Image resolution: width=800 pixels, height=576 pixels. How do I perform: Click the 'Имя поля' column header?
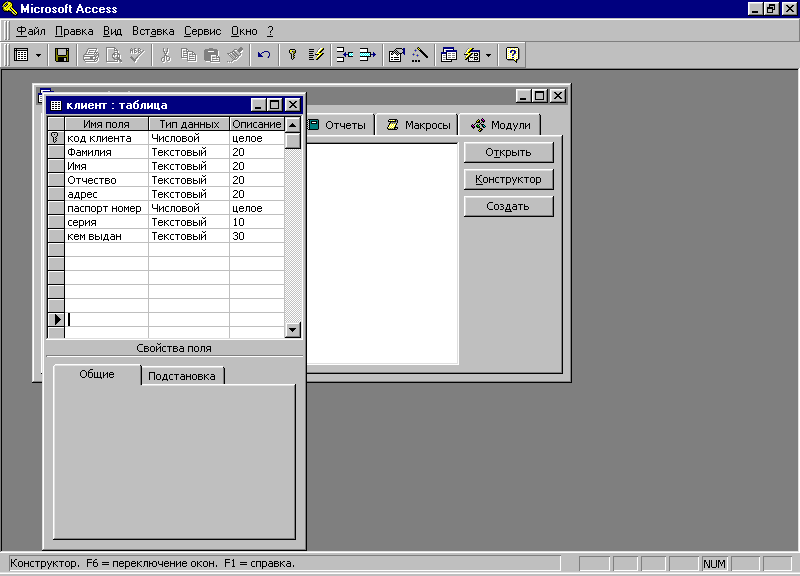pyautogui.click(x=107, y=124)
